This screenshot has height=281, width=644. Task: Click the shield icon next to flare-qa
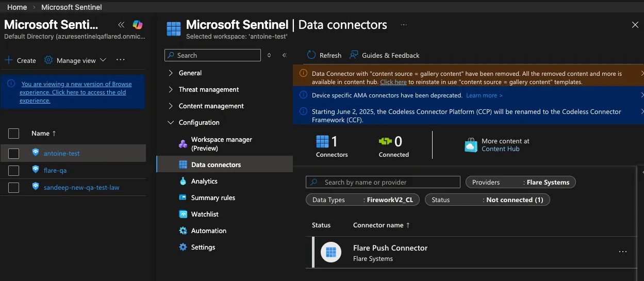click(36, 170)
